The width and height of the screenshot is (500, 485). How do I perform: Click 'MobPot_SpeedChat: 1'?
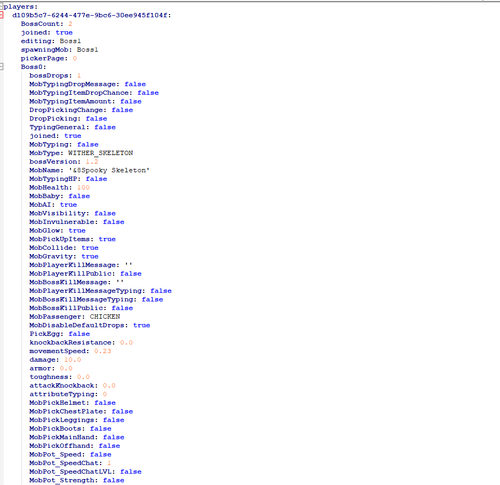coord(70,463)
